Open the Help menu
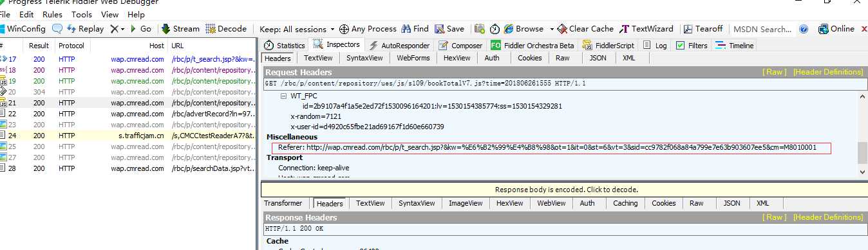Viewport: 868px width, 250px height. pyautogui.click(x=136, y=14)
